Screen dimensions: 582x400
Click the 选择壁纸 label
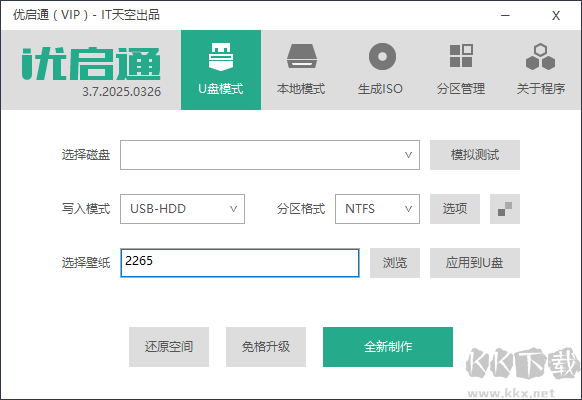(86, 263)
